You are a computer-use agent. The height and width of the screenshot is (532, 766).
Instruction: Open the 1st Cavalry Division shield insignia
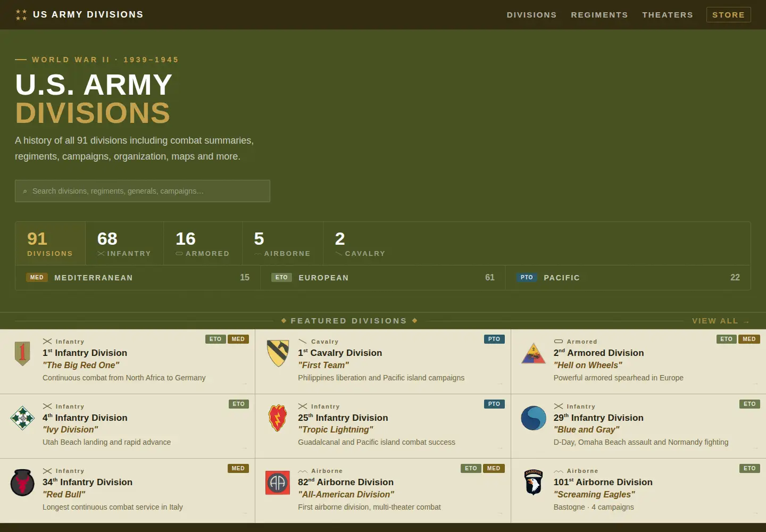point(278,354)
